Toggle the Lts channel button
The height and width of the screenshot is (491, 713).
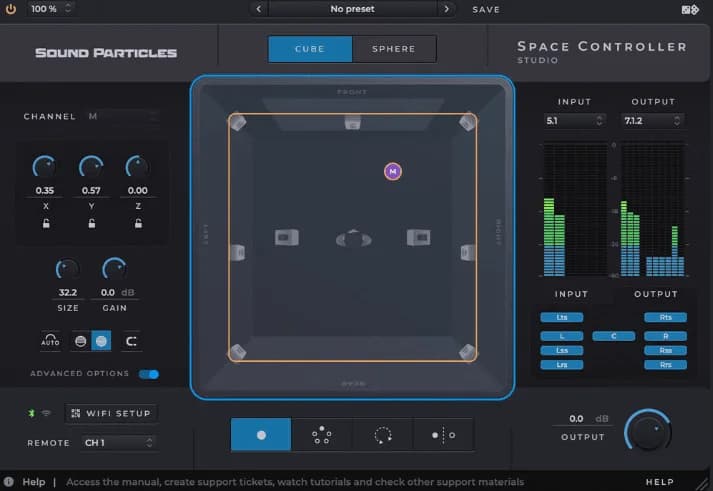click(x=562, y=317)
